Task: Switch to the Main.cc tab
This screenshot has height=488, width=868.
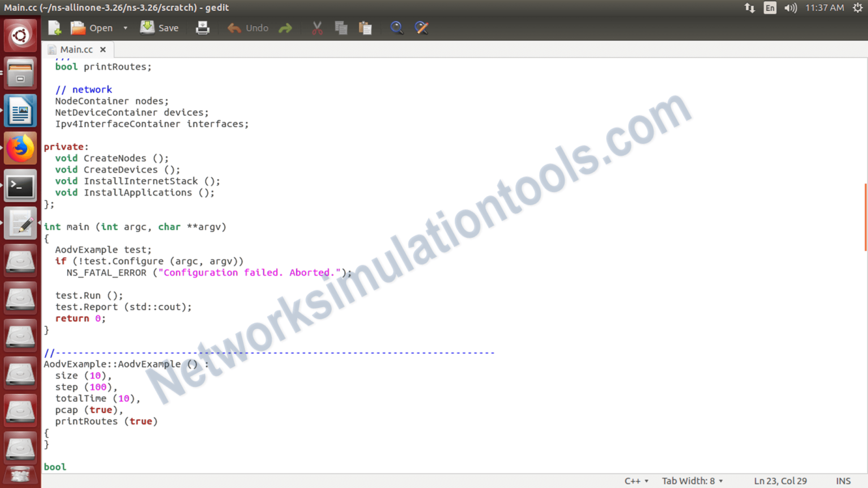Action: click(x=76, y=49)
